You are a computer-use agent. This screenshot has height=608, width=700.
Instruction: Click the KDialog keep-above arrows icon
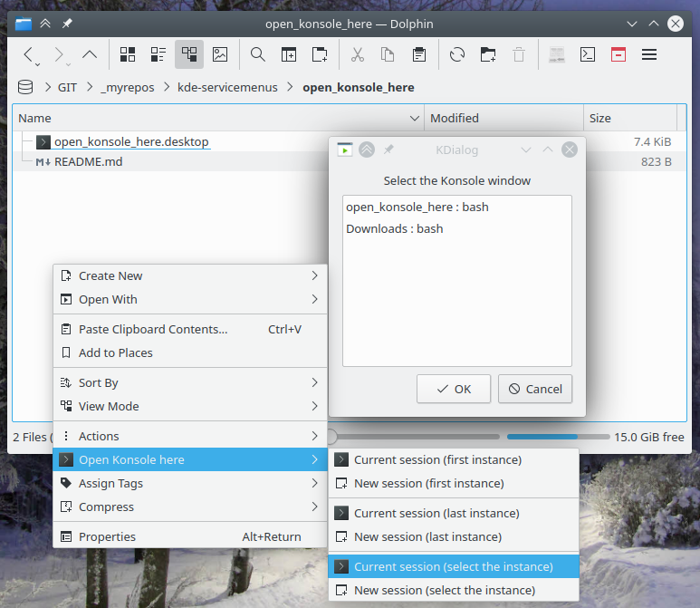(367, 150)
